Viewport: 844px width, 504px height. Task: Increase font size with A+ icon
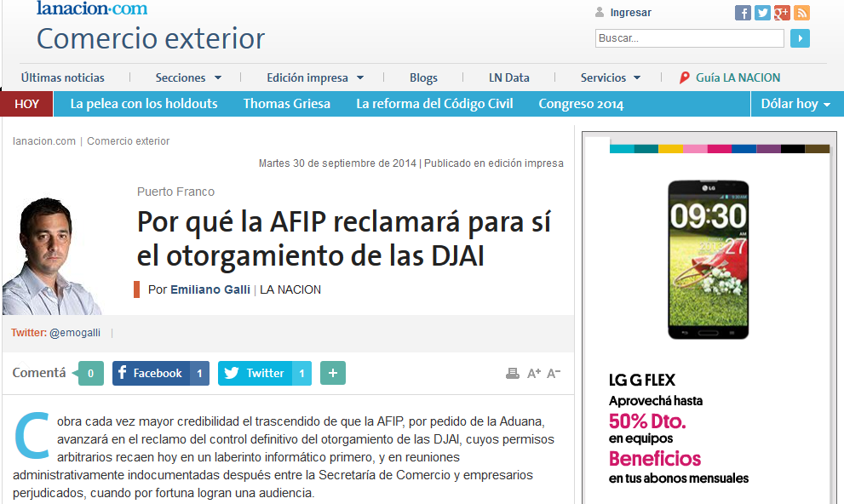click(534, 373)
